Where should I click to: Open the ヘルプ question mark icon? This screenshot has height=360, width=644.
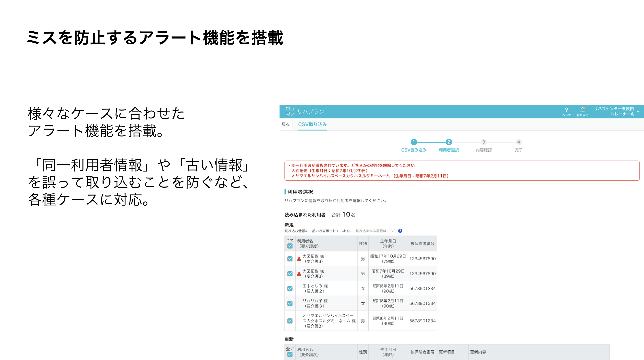pos(566,110)
